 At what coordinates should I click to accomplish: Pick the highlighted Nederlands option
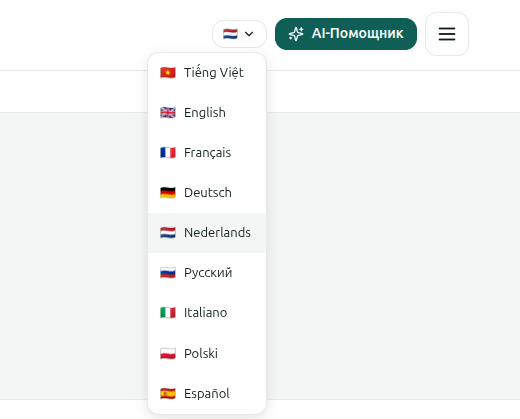(x=207, y=233)
